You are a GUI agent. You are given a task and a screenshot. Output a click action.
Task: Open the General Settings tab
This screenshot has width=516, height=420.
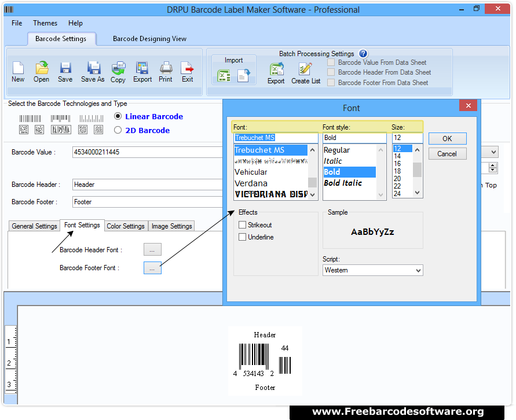point(34,226)
